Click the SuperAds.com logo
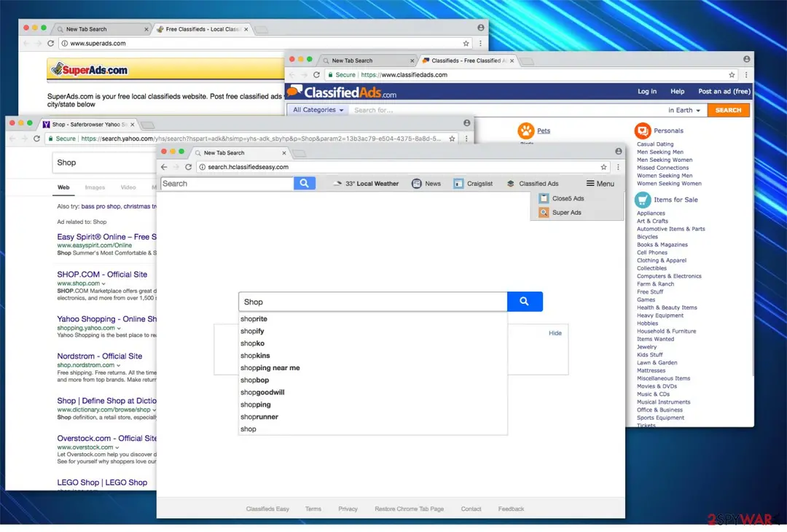Viewport: 787px width, 532px height. coord(90,70)
